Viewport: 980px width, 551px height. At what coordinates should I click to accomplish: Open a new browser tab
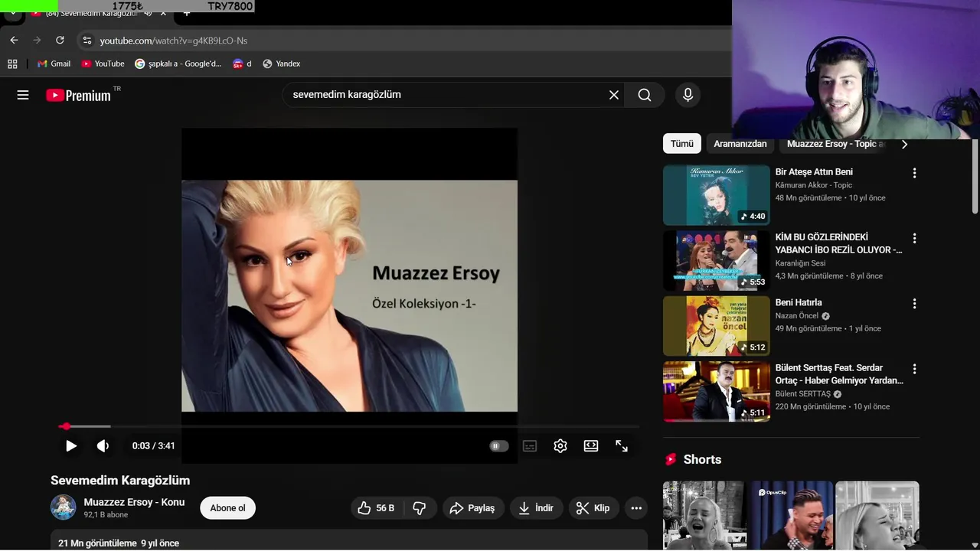pyautogui.click(x=186, y=13)
